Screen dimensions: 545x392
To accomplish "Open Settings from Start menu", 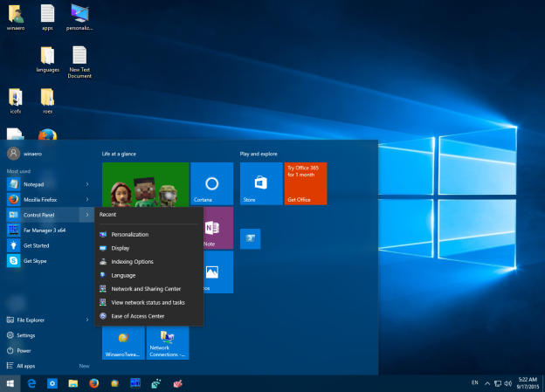I will point(47,335).
